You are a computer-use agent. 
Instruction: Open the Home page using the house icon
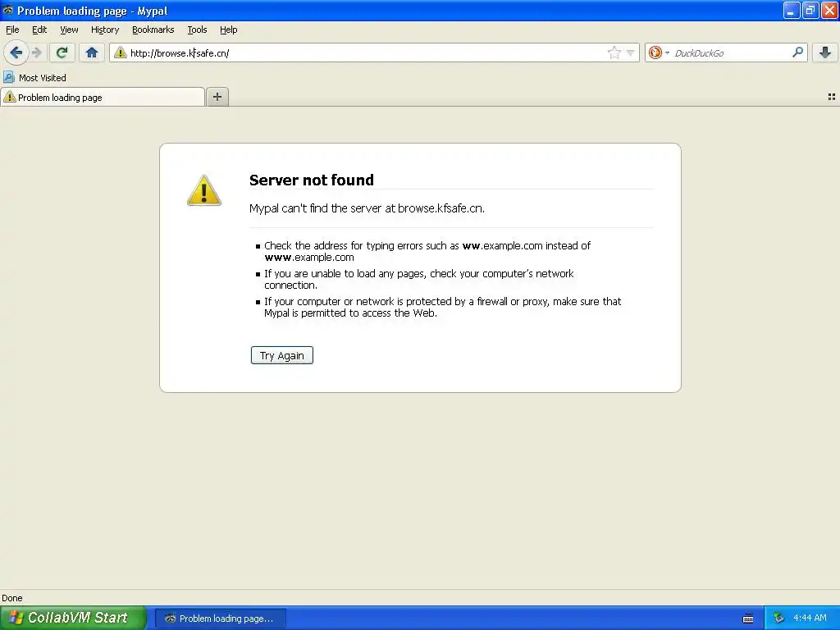point(92,52)
